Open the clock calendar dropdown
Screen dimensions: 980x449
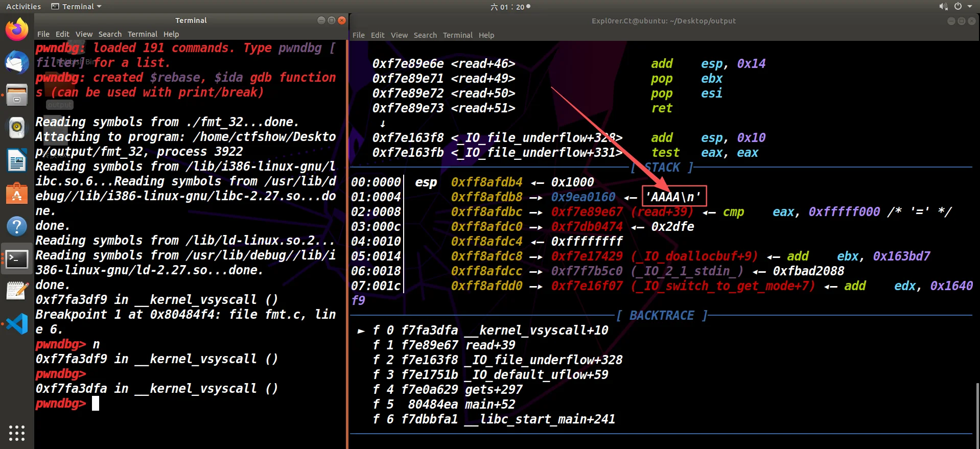510,7
